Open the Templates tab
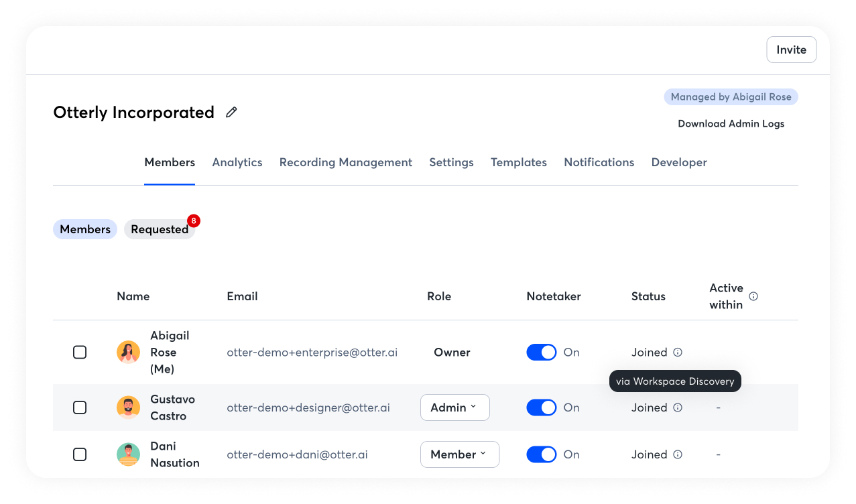856x504 pixels. (519, 162)
